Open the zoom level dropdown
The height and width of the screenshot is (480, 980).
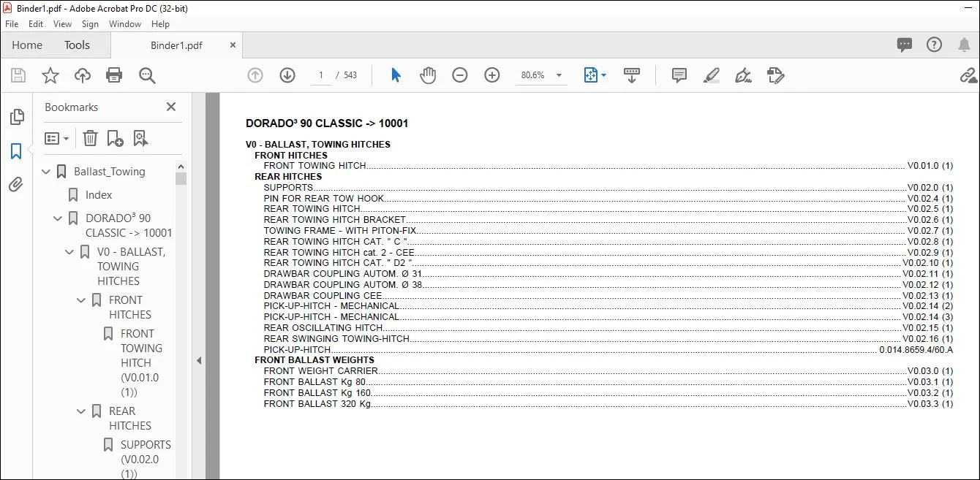(559, 75)
